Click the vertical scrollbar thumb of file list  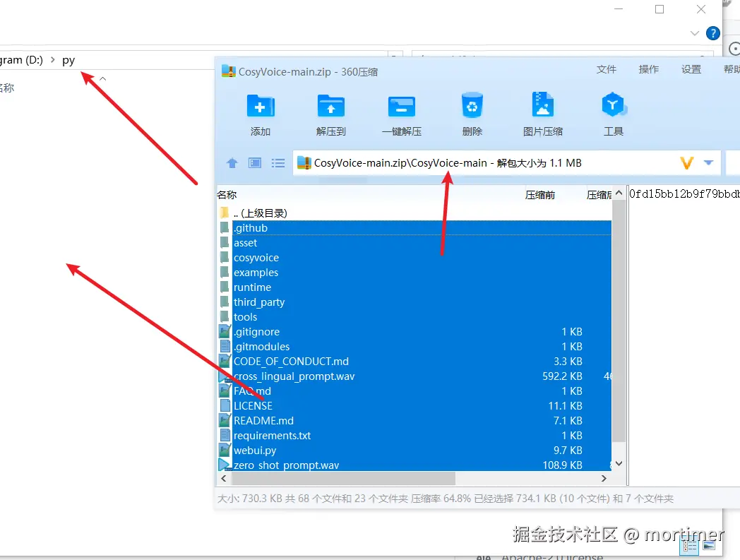(x=619, y=321)
